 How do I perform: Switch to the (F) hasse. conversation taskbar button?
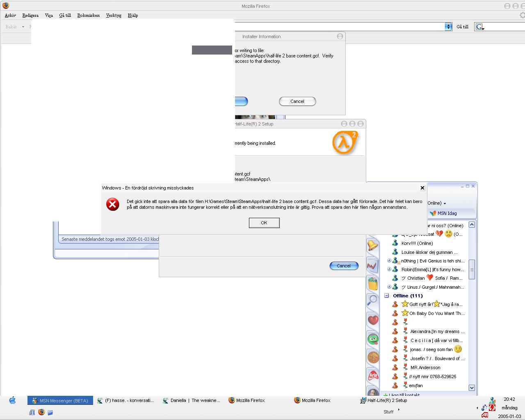tap(126, 401)
